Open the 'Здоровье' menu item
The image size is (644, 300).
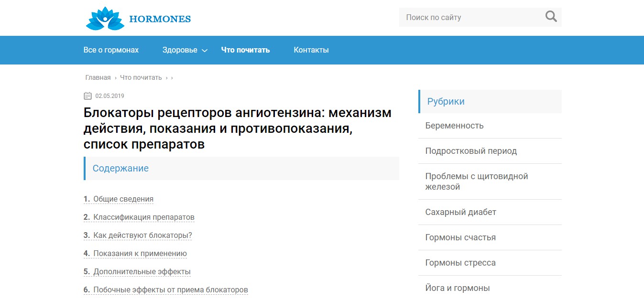pyautogui.click(x=180, y=50)
